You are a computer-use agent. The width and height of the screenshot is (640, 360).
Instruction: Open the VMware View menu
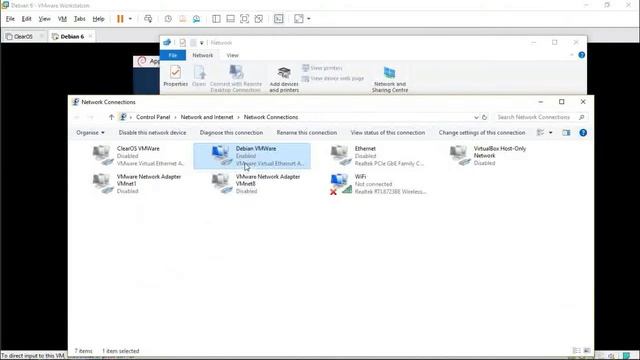point(44,19)
